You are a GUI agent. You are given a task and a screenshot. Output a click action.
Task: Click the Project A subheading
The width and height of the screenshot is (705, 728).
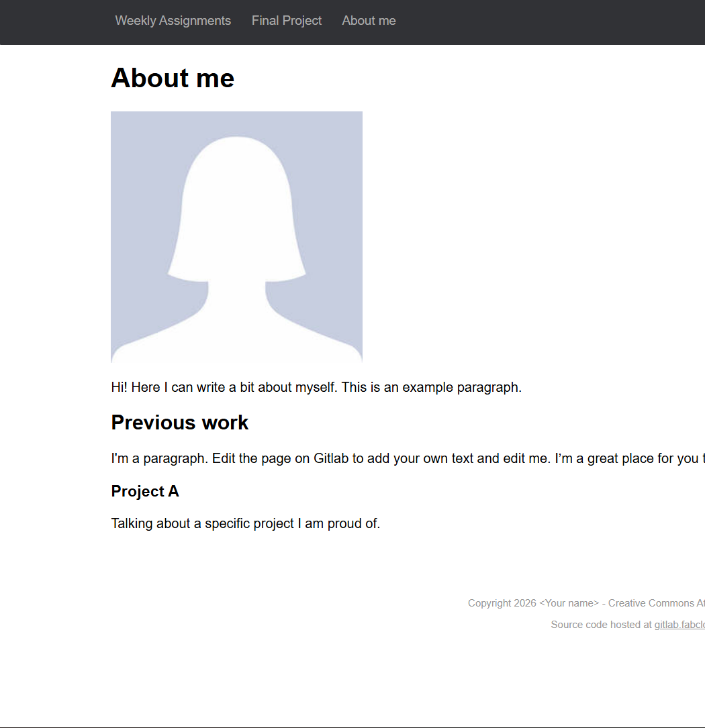(145, 491)
